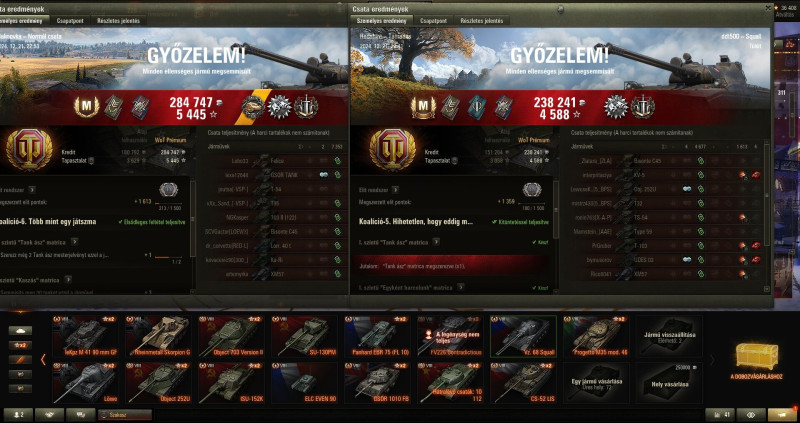Switch to Részletes jelentés tab in right window

click(482, 21)
